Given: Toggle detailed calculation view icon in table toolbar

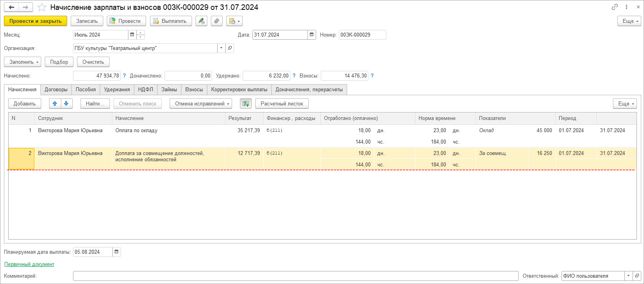Looking at the screenshot, I should [x=246, y=103].
